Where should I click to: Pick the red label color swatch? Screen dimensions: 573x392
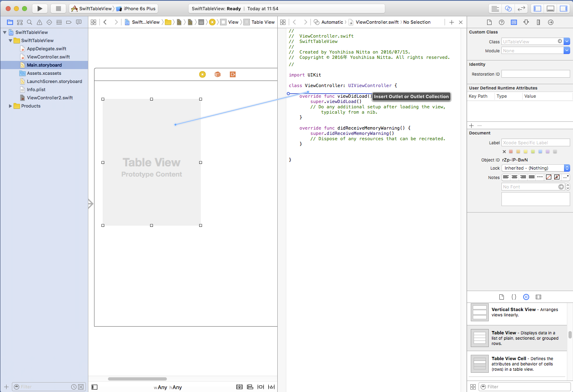click(x=511, y=152)
